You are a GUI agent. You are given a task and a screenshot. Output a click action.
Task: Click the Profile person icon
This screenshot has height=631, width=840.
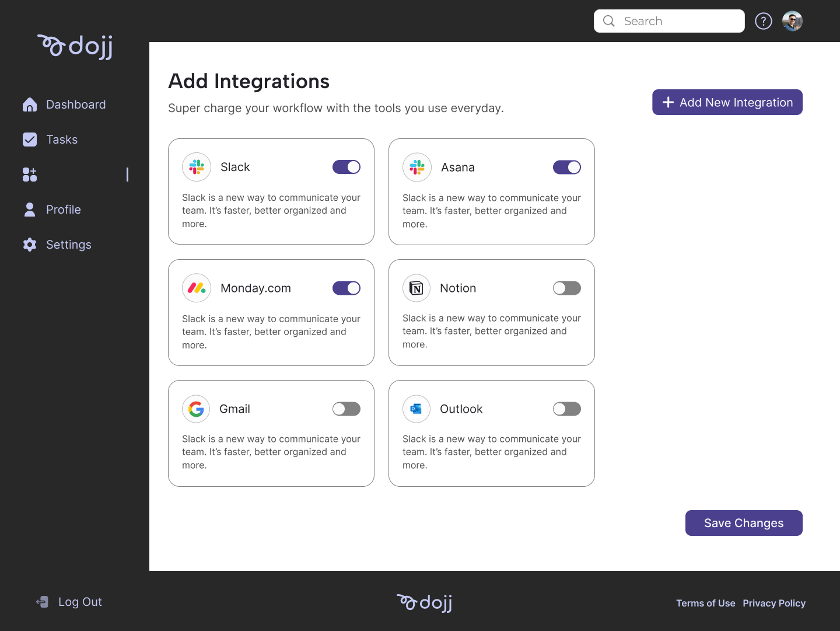[30, 210]
